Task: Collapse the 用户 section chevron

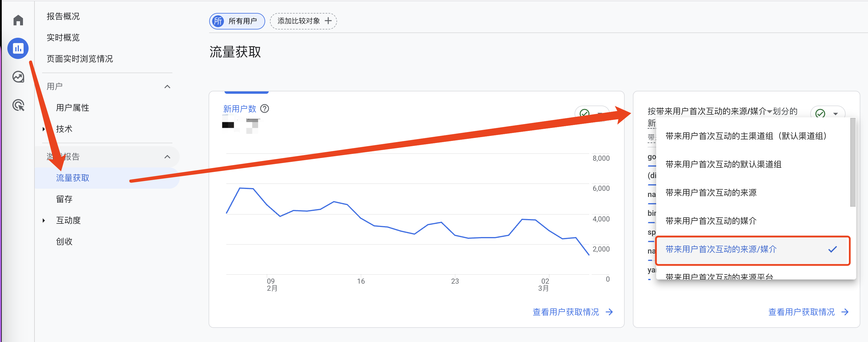Action: click(167, 87)
